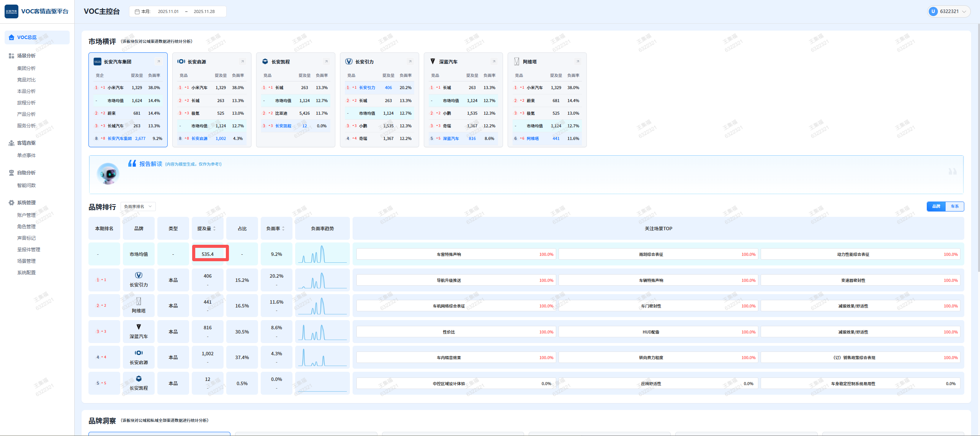Expand the user 6322321 account menu

click(x=949, y=11)
